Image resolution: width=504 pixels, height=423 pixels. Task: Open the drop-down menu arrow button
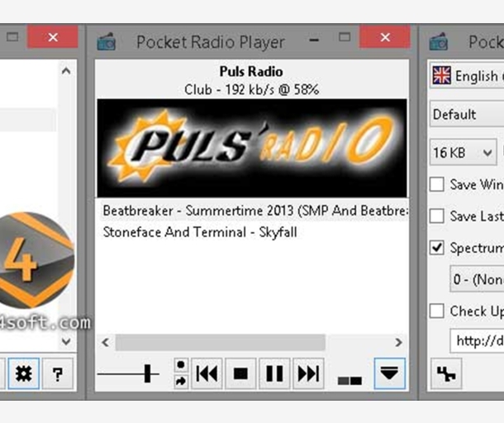click(389, 373)
